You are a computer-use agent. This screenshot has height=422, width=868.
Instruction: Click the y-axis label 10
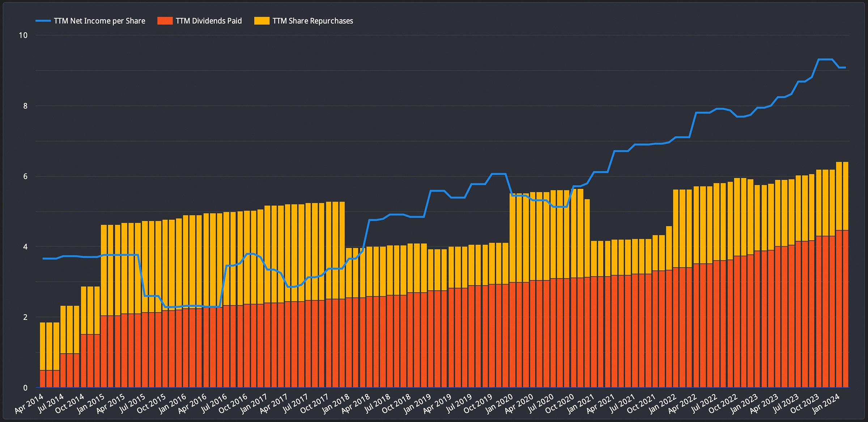[x=23, y=35]
